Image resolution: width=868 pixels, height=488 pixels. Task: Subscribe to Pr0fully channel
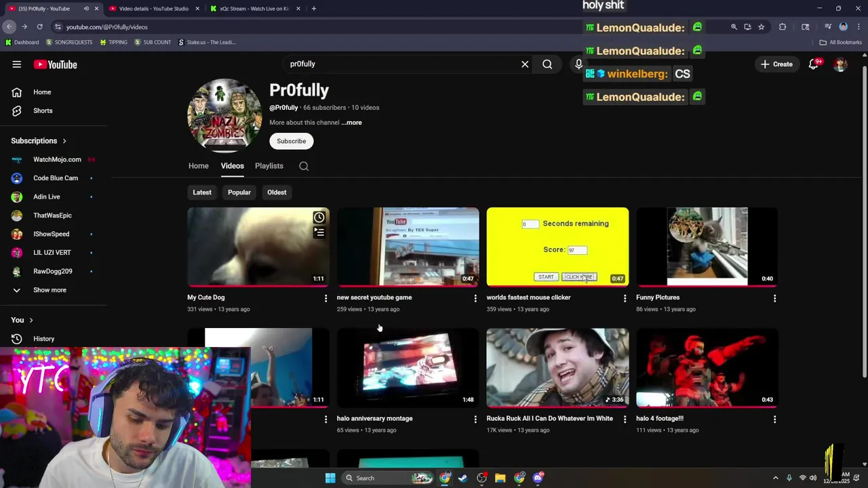click(291, 141)
